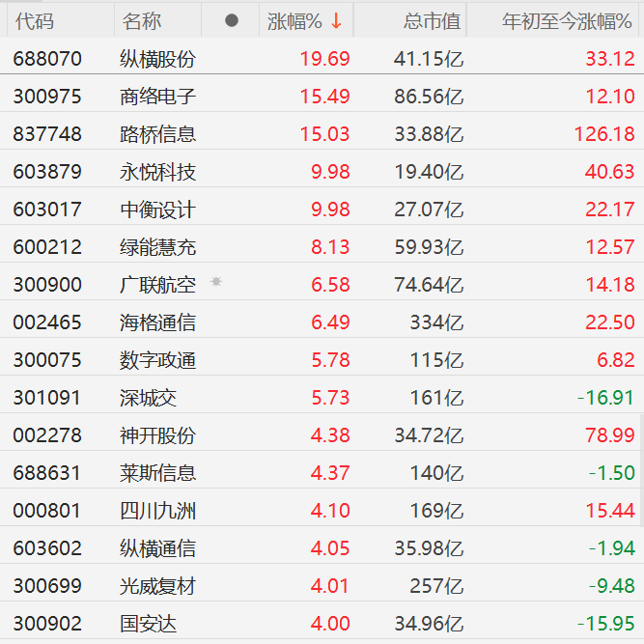Screen dimensions: 644x644
Task: Click year-to-date value -16.91
Action: tap(605, 398)
